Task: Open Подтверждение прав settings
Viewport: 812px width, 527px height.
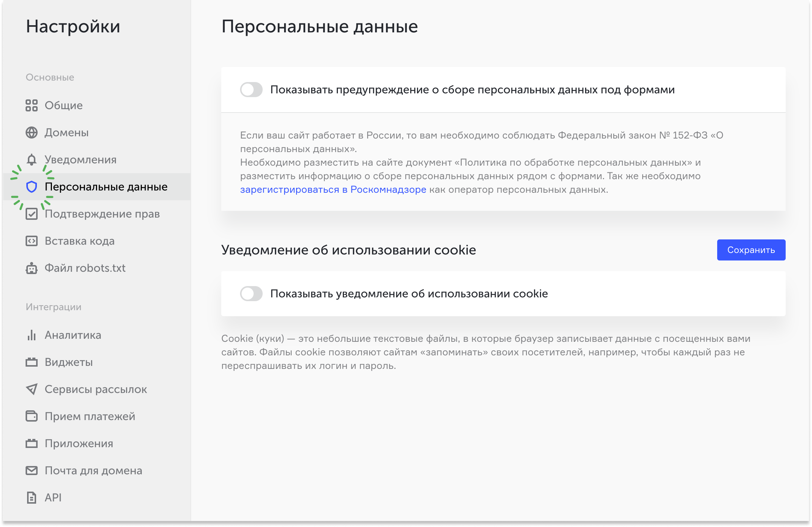Action: [97, 214]
